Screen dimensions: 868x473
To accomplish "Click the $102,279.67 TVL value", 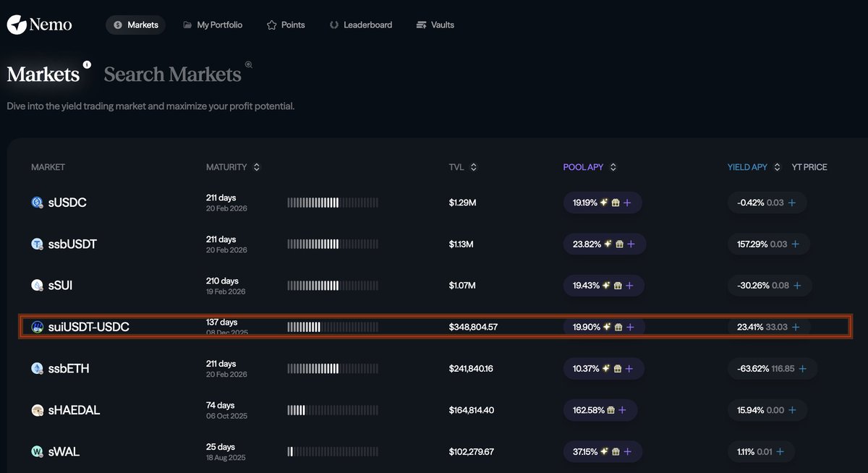I will [x=471, y=452].
